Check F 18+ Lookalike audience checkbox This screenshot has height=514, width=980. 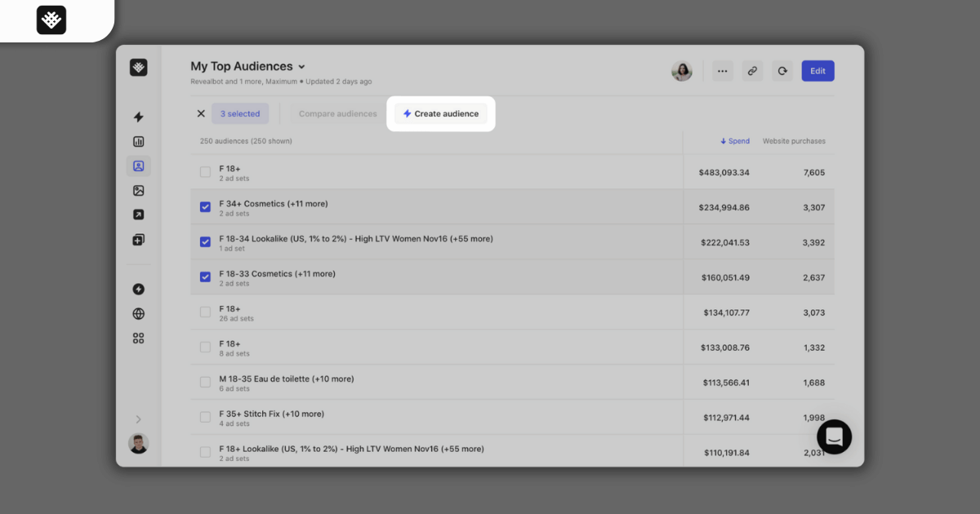[x=205, y=453]
